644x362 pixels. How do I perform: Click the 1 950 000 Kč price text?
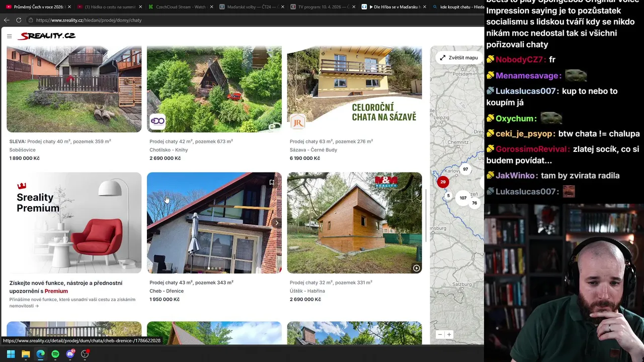[165, 299]
